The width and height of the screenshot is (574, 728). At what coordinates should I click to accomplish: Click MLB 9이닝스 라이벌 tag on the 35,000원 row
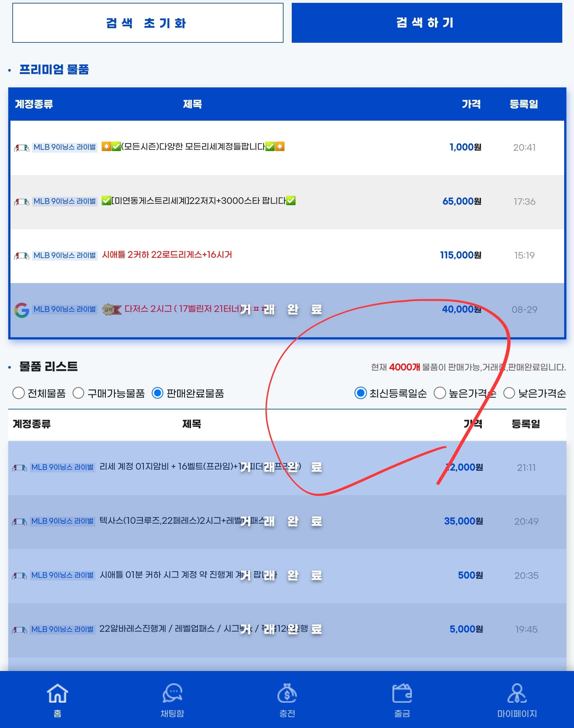[x=62, y=521]
